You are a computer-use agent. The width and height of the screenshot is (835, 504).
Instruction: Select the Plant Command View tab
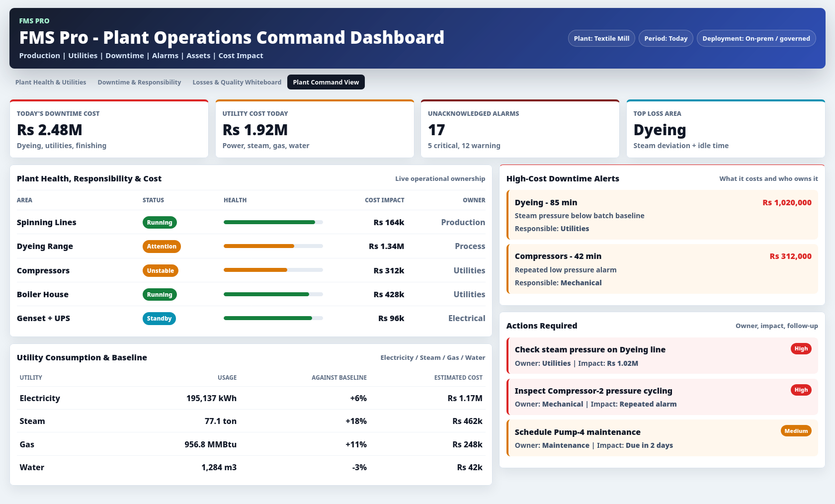[326, 82]
